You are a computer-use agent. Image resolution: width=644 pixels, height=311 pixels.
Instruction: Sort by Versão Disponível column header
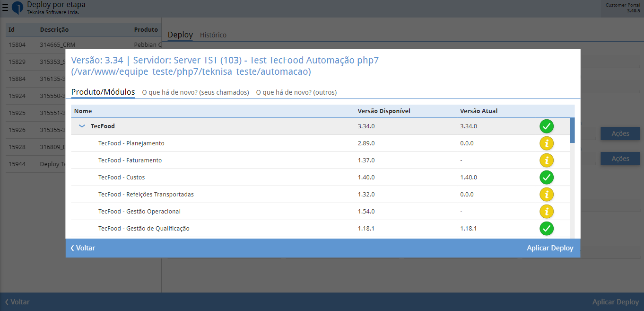click(x=384, y=111)
